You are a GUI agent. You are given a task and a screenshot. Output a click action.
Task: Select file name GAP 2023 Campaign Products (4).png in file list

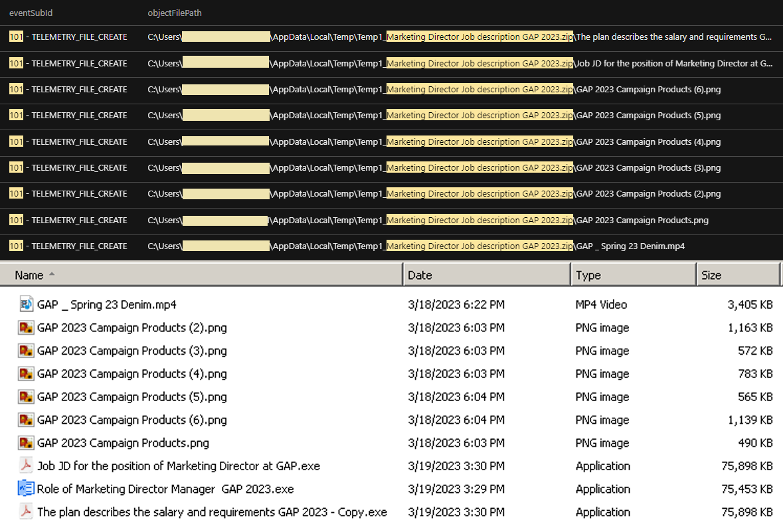(x=132, y=374)
